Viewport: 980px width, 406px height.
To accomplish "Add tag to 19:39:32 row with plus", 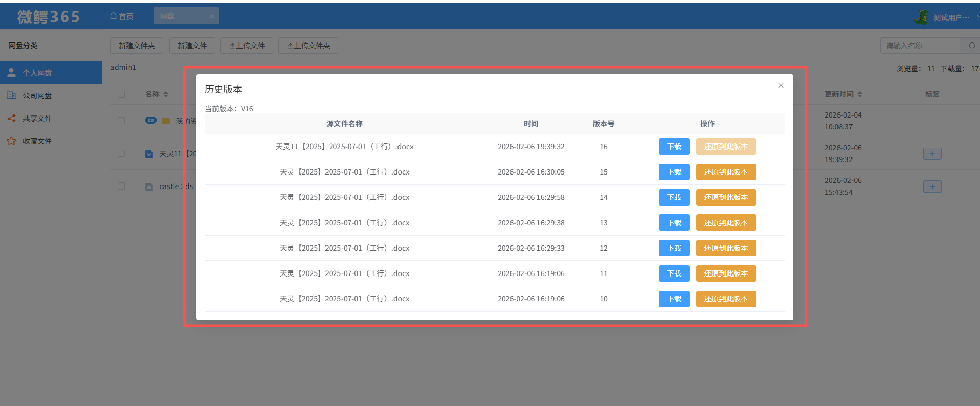I will (932, 154).
